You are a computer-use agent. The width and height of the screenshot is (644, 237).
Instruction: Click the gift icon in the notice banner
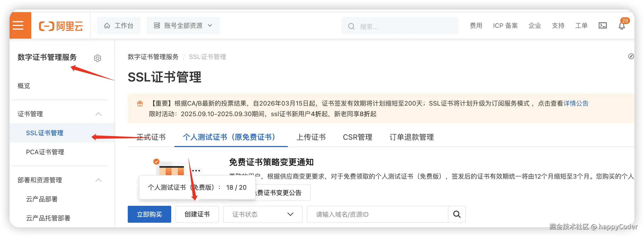140,103
